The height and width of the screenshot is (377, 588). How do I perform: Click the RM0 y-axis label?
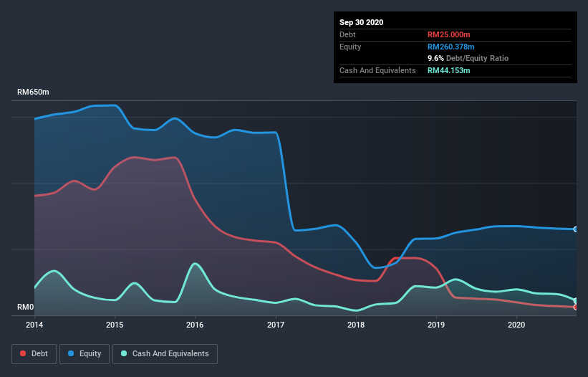point(26,307)
